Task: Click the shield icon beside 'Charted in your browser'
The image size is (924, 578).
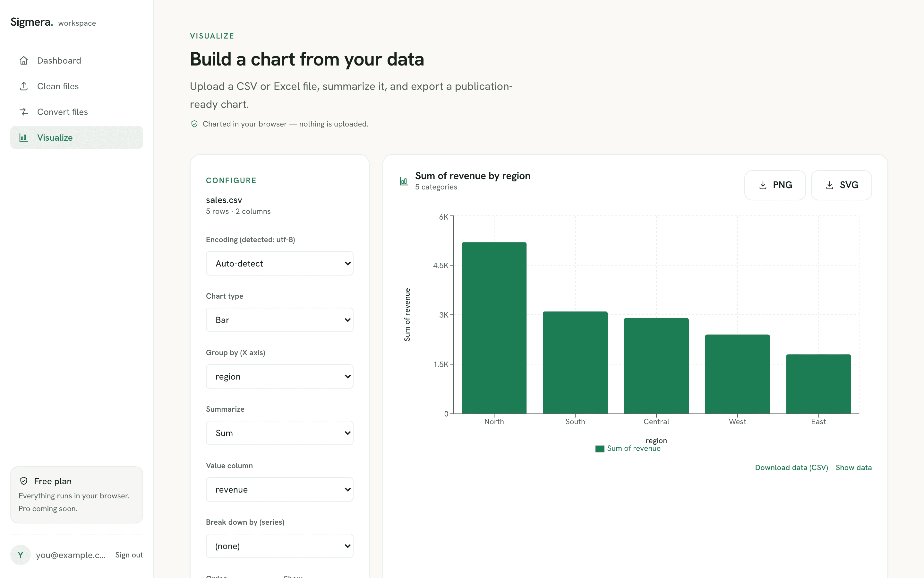Action: (x=194, y=124)
